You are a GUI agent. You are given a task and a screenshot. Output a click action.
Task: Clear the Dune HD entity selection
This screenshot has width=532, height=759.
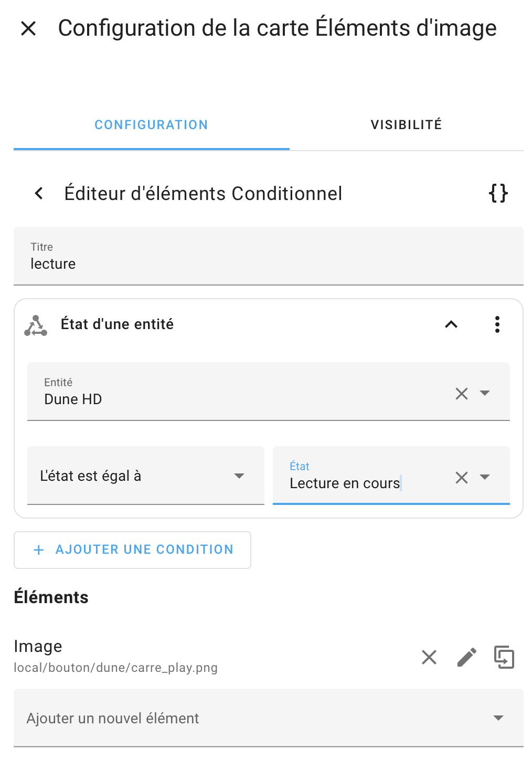pyautogui.click(x=462, y=394)
